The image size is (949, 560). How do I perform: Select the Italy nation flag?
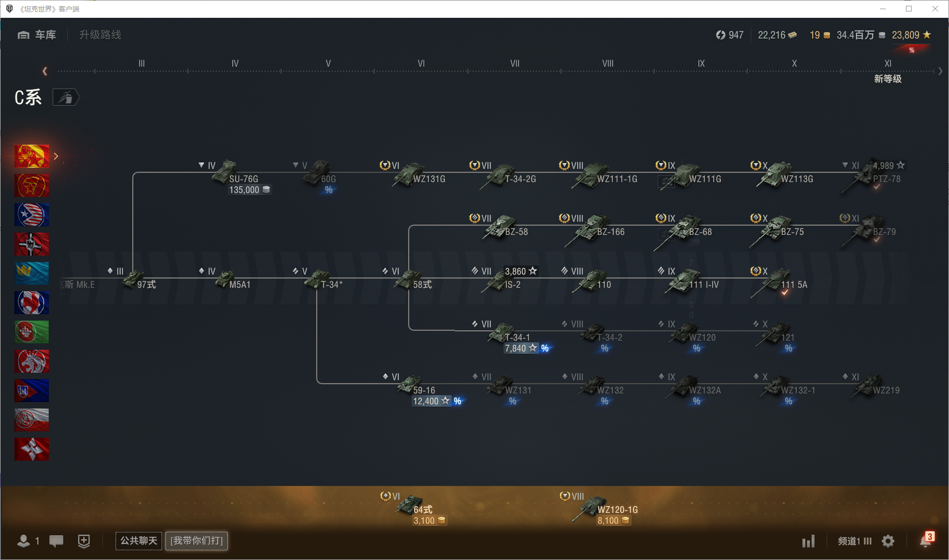point(32,332)
